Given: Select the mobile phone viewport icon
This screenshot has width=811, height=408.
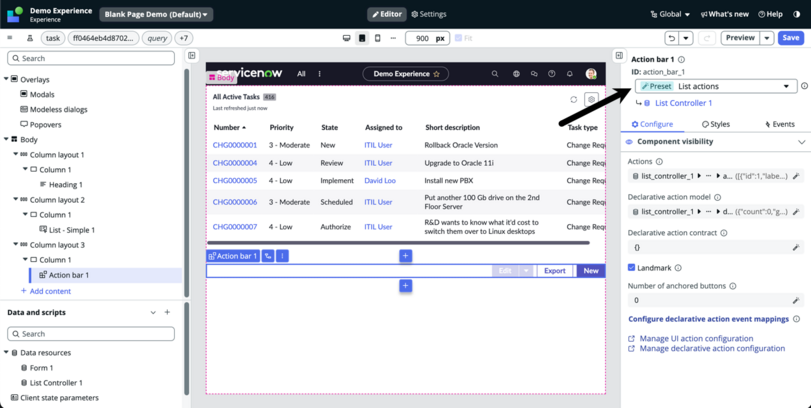Looking at the screenshot, I should (x=378, y=38).
